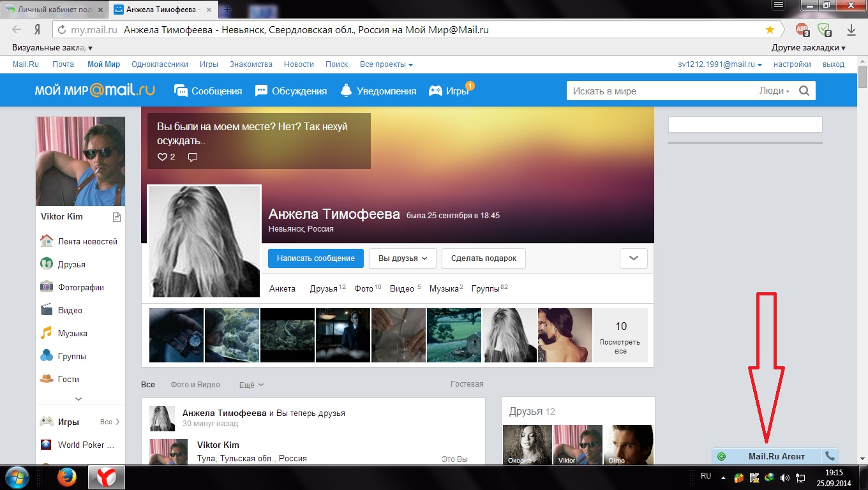The width and height of the screenshot is (868, 490).
Task: Click the bookmark star in address bar
Action: [x=770, y=29]
